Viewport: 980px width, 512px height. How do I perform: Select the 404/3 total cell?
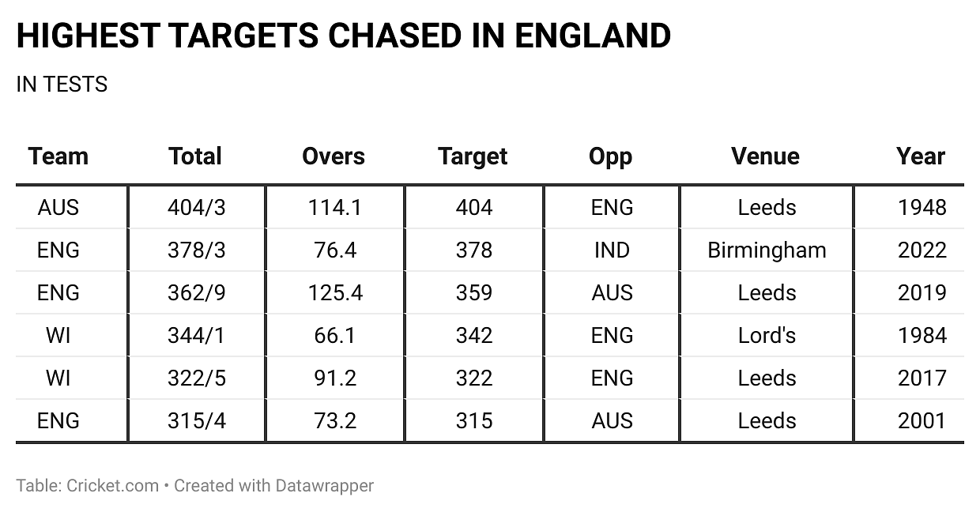196,208
